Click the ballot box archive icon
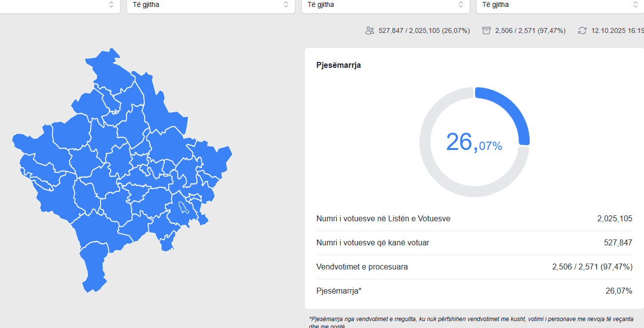Screen dimensions: 644x328 [486, 30]
